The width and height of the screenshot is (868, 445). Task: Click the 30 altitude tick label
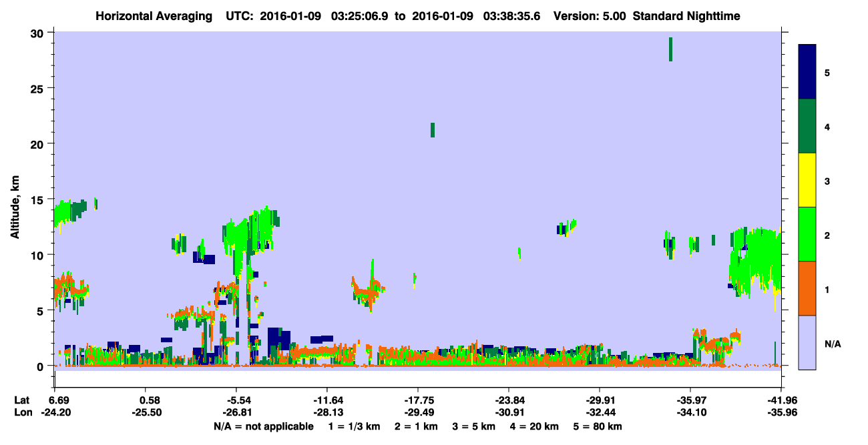click(x=39, y=33)
